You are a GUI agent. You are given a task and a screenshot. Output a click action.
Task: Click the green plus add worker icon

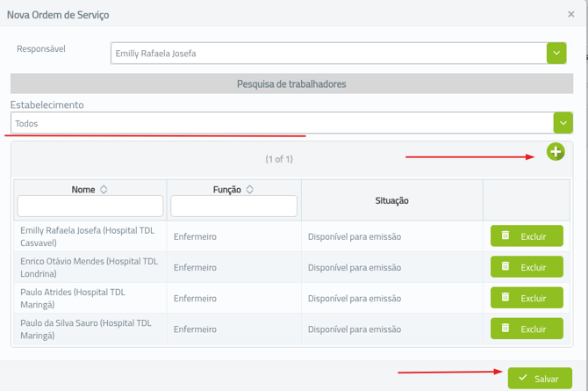coord(555,152)
